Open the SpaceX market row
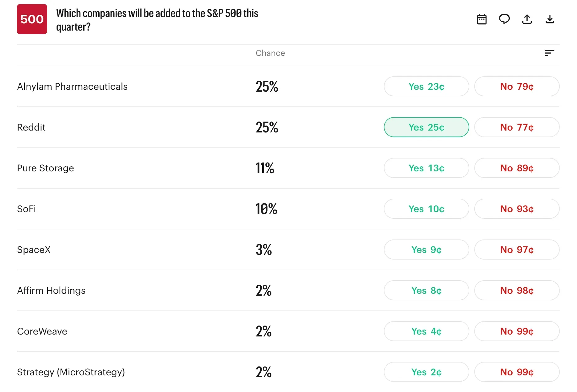This screenshot has height=392, width=577. point(288,250)
